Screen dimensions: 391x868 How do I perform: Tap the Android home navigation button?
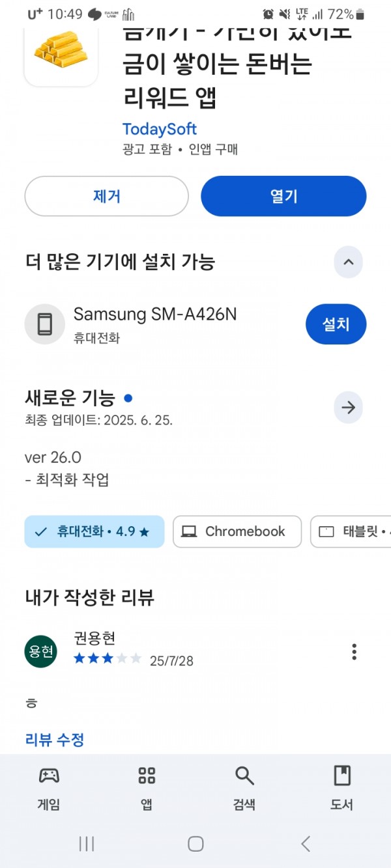[195, 844]
